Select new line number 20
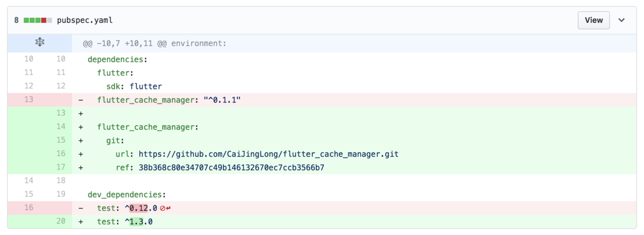 [61, 221]
